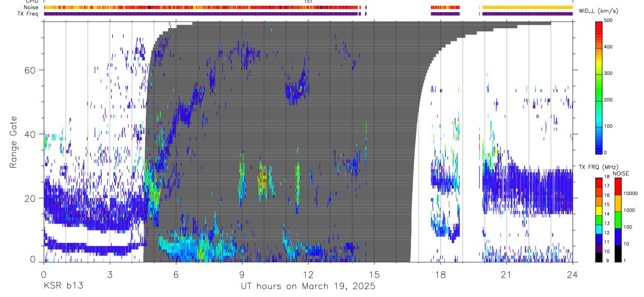Screen dimensions: 644x297
Task: Click the '400' tick on the WID scale
Action: 609,47
